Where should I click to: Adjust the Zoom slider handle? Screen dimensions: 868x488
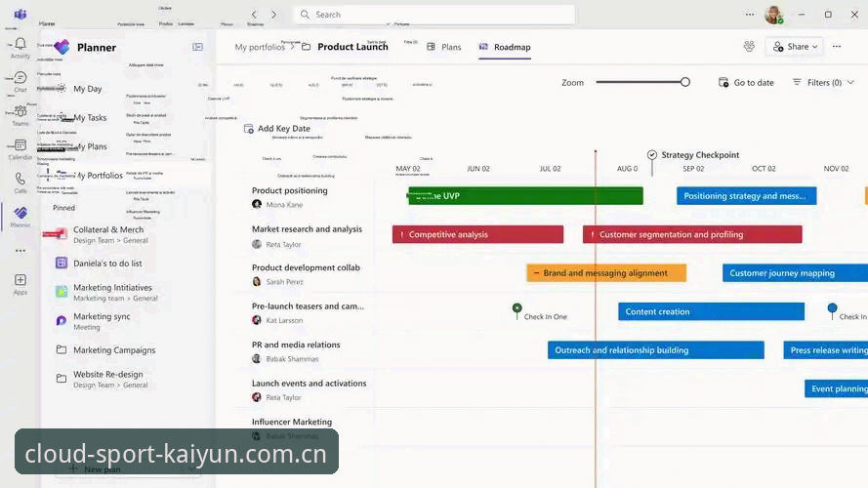pyautogui.click(x=685, y=82)
